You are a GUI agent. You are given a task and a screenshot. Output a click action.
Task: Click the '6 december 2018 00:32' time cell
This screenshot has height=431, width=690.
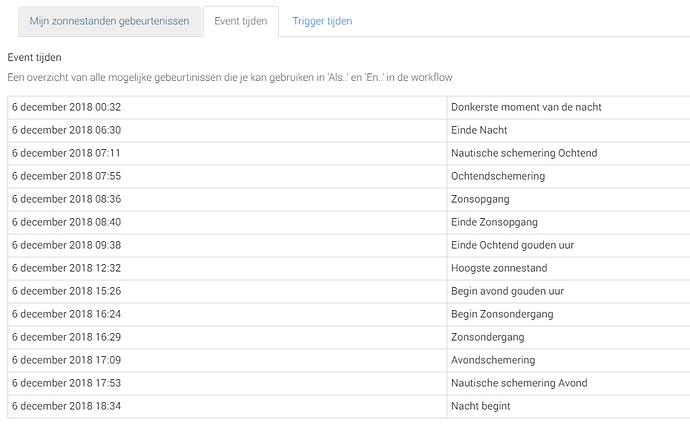pyautogui.click(x=66, y=107)
